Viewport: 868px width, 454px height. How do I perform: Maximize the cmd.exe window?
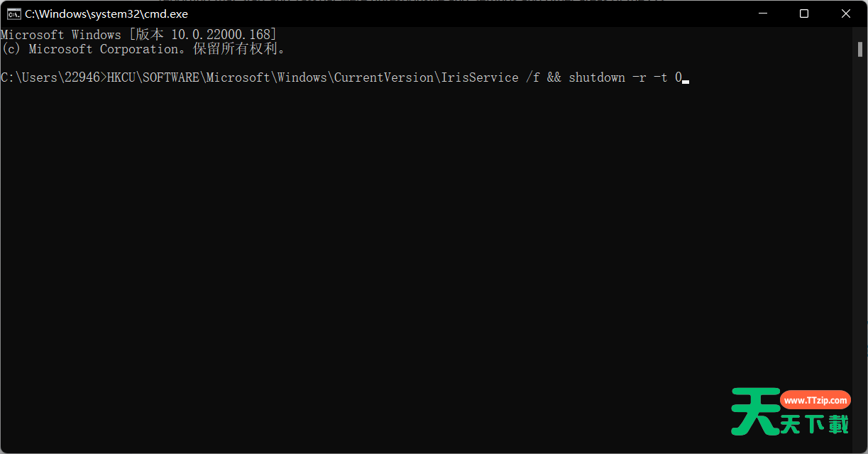tap(804, 13)
